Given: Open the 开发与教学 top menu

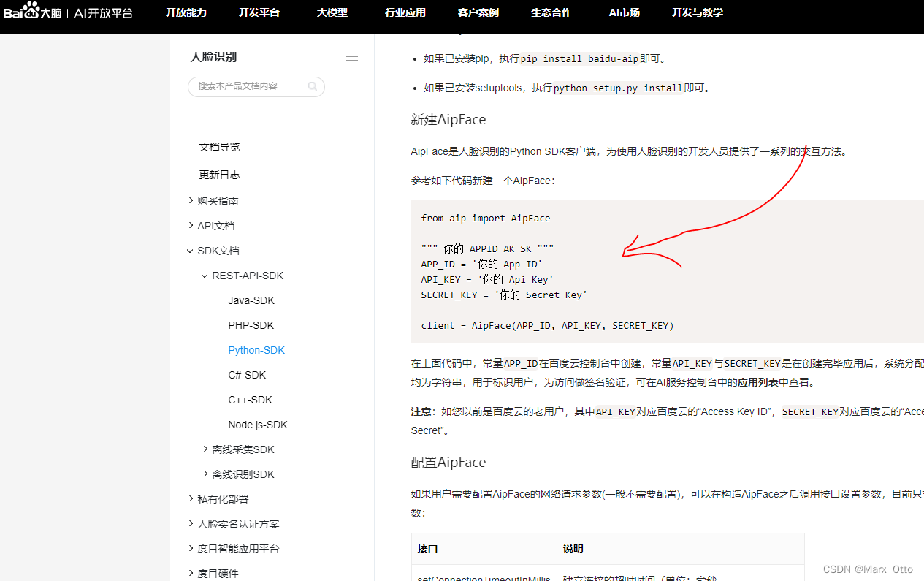Looking at the screenshot, I should click(x=698, y=12).
